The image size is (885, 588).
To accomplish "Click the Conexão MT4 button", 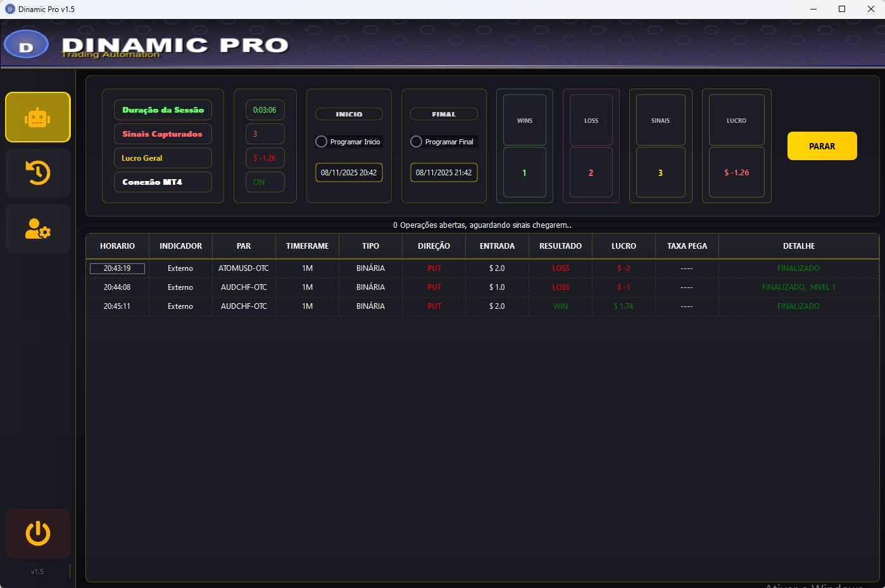I will click(163, 182).
